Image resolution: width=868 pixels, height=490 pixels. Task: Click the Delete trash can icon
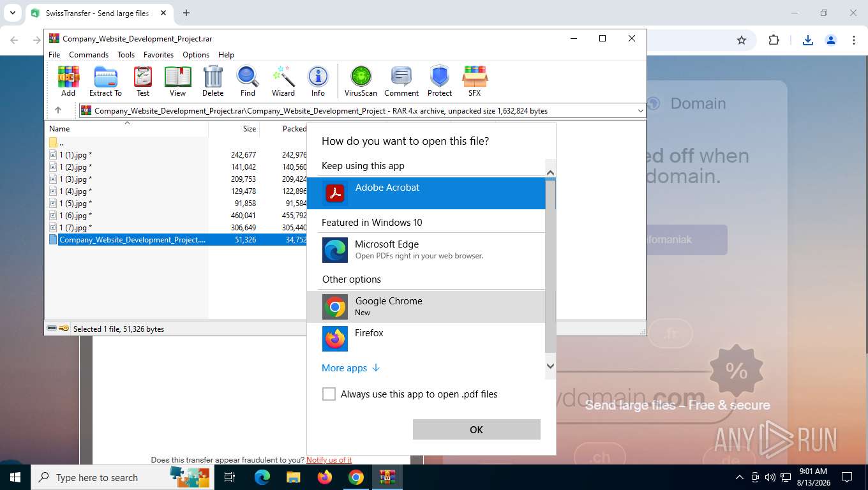point(213,81)
